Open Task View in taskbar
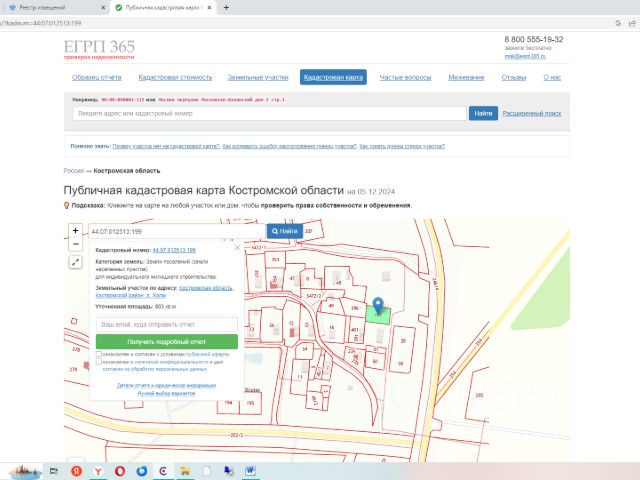Image resolution: width=640 pixels, height=480 pixels. coord(53,471)
